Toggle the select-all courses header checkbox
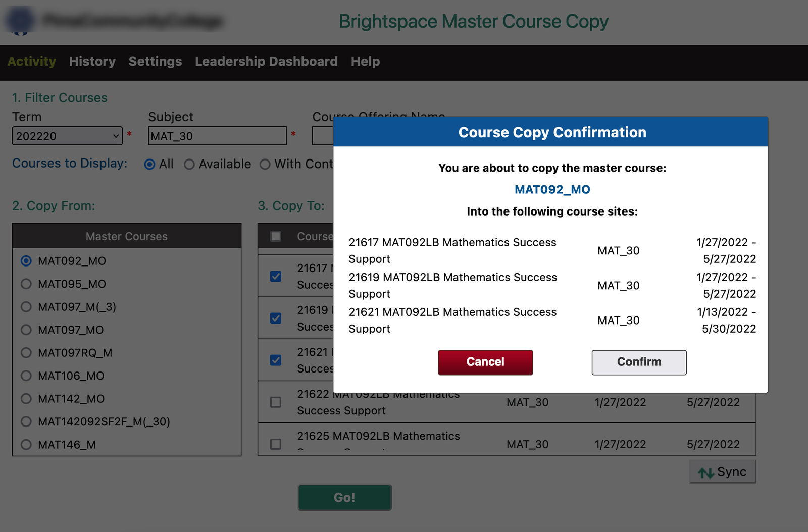Image resolution: width=808 pixels, height=532 pixels. (x=276, y=236)
